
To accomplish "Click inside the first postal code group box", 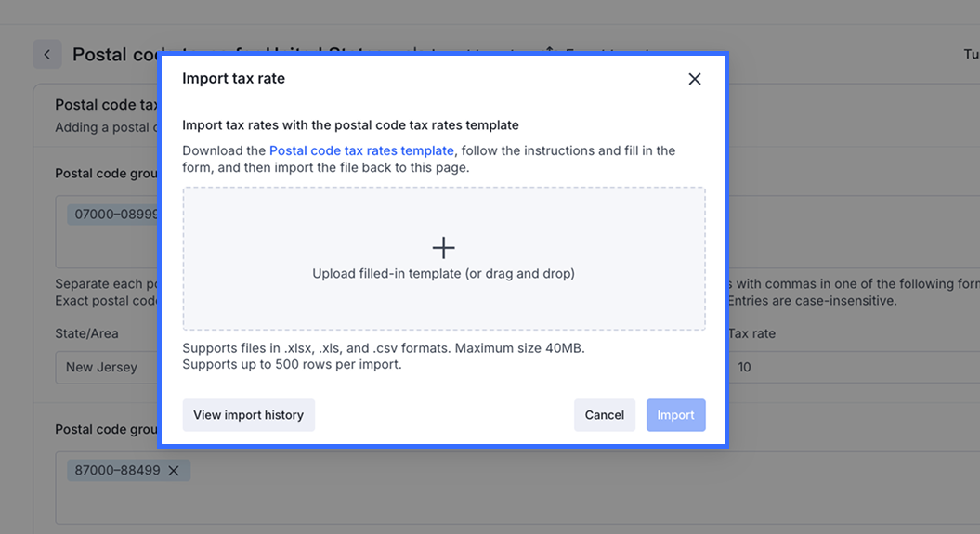I will (102, 251).
